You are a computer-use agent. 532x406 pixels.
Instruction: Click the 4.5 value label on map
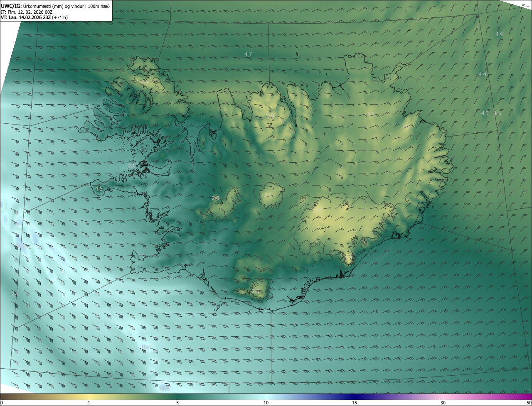point(99,188)
